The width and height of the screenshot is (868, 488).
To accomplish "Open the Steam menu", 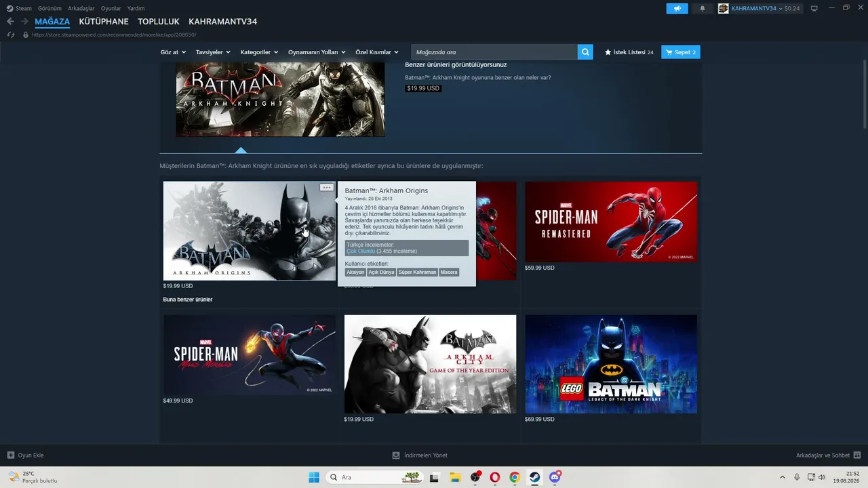I will 24,8.
